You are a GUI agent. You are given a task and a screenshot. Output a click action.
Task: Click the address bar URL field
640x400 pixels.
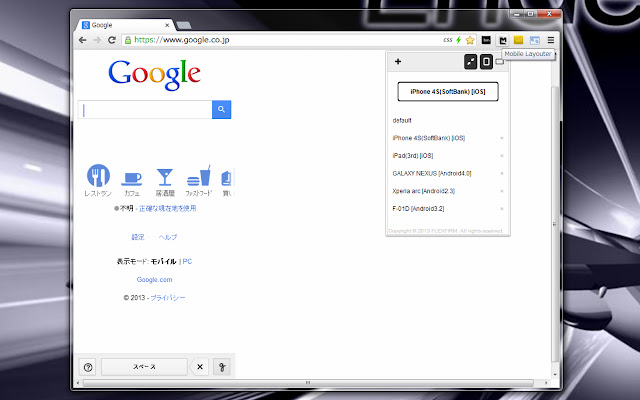[282, 40]
